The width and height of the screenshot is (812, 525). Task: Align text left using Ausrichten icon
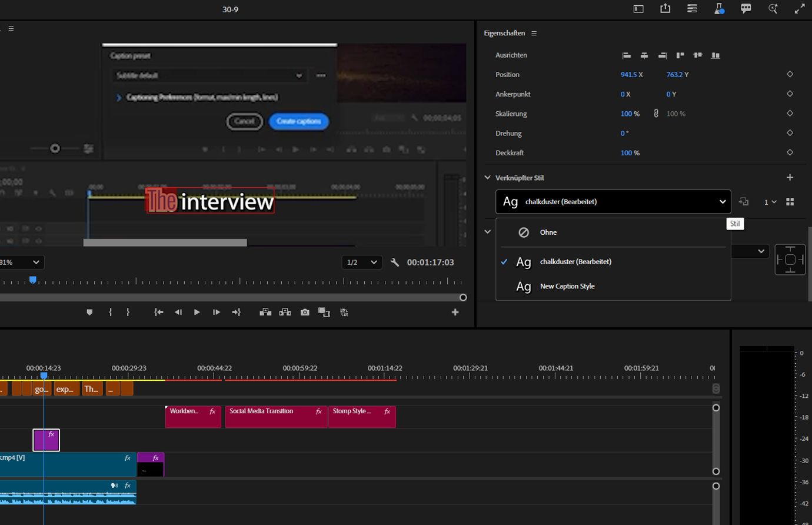627,55
